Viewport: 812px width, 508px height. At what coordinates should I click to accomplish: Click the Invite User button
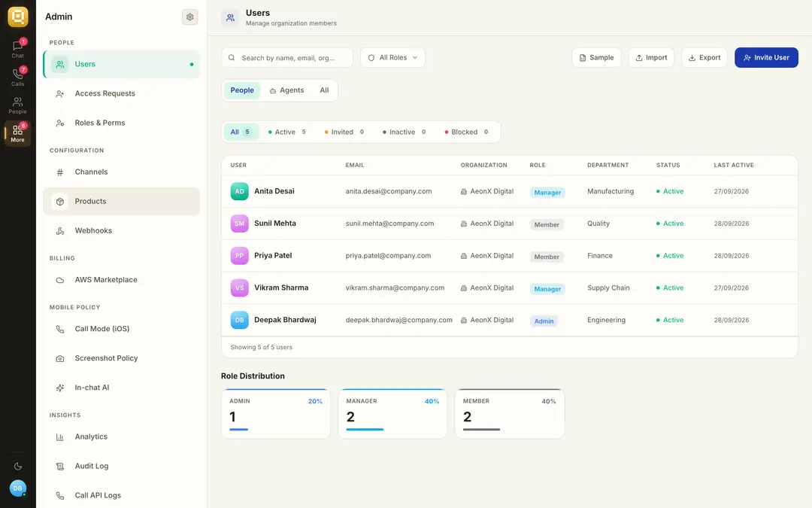pyautogui.click(x=766, y=57)
